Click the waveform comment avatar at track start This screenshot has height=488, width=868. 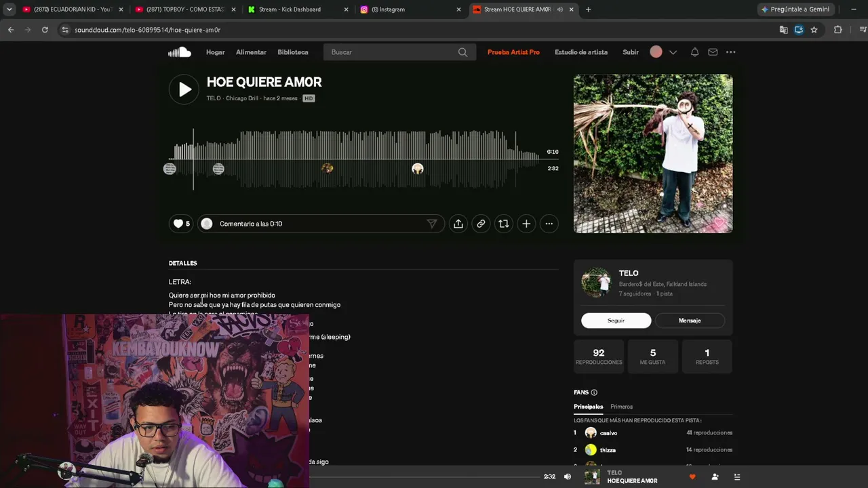(x=170, y=169)
